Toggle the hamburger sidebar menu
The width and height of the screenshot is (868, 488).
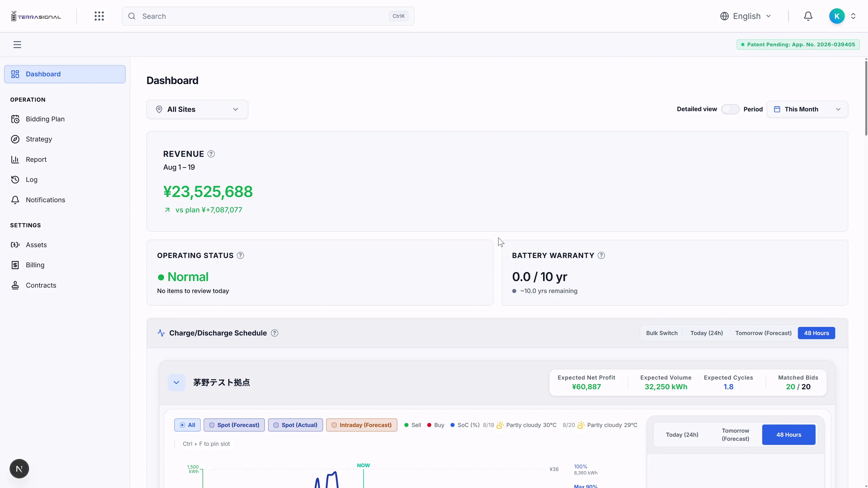tap(17, 45)
